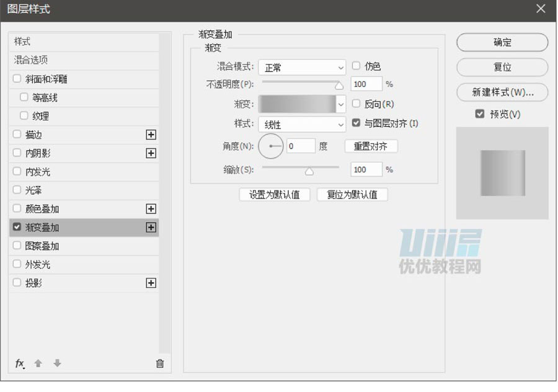
Task: Toggle the 反向(R) reverse checkbox
Action: pyautogui.click(x=356, y=104)
